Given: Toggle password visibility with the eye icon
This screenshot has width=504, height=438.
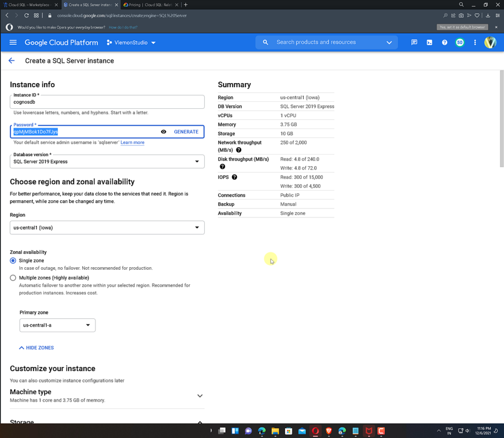Looking at the screenshot, I should pyautogui.click(x=164, y=131).
